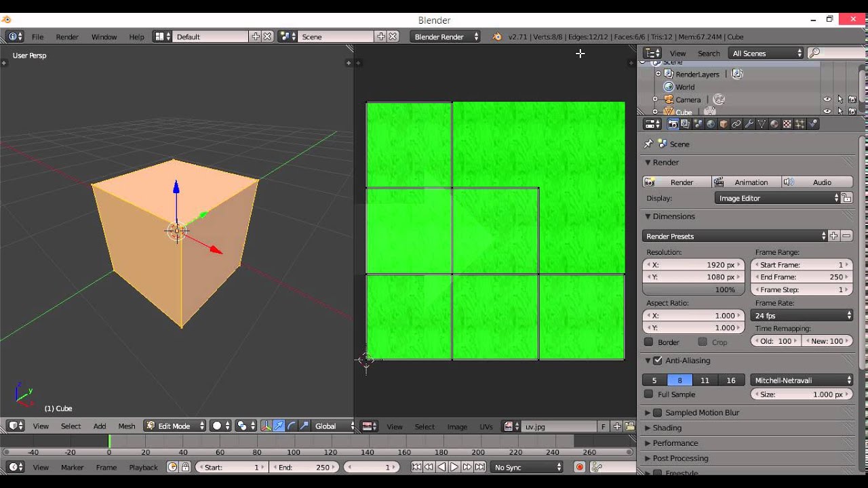The height and width of the screenshot is (488, 868).
Task: Enable the Border checkbox
Action: click(649, 342)
